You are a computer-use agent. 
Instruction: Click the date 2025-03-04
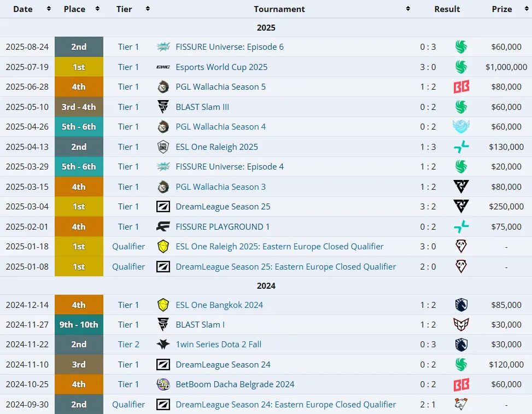[x=27, y=207]
